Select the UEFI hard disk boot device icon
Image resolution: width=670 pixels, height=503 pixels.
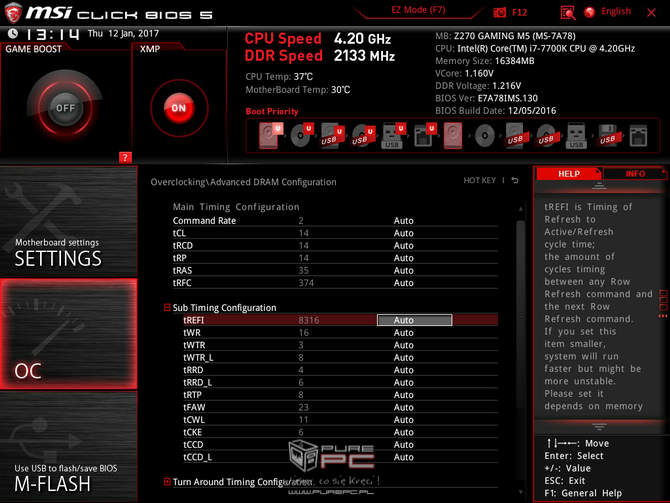(x=270, y=135)
